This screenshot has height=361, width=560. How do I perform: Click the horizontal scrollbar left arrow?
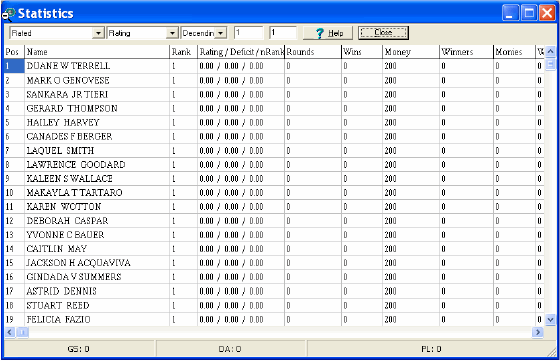[9, 332]
